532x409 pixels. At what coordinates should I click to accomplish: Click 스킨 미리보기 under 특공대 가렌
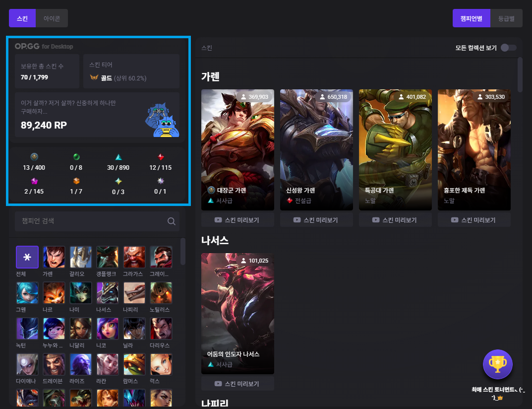tap(395, 220)
